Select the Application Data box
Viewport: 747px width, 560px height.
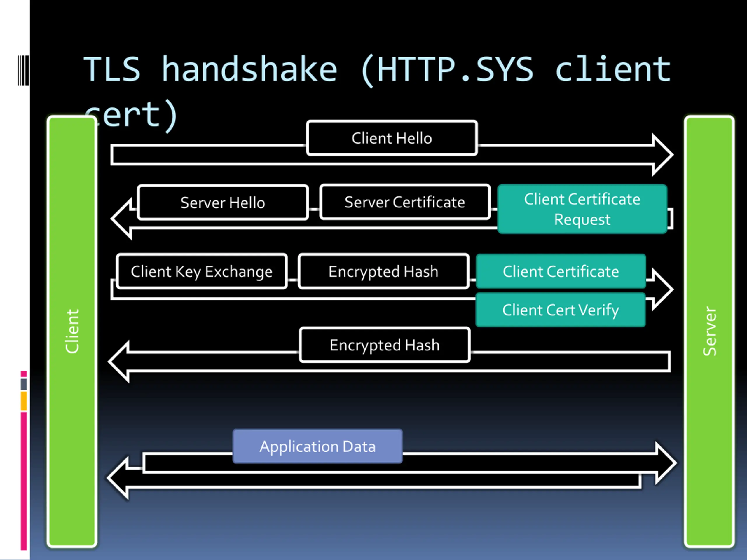pos(317,446)
